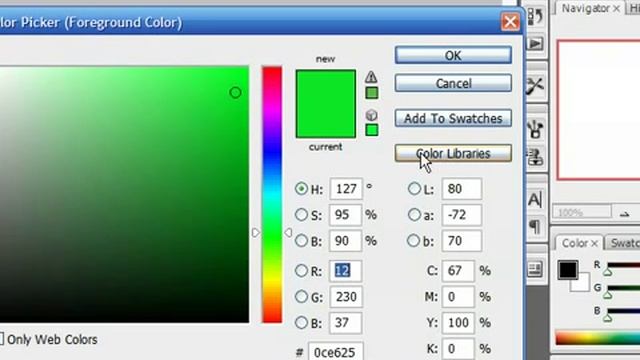Viewport: 640px width, 360px height.
Task: Click the Navigator zoom out icon
Action: click(624, 213)
